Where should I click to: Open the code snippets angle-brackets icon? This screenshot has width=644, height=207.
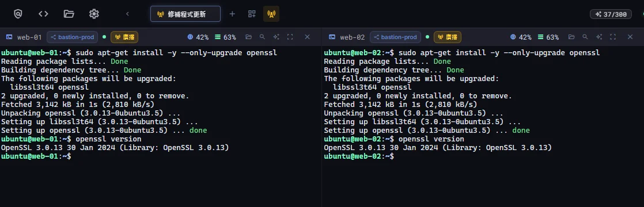pos(43,14)
